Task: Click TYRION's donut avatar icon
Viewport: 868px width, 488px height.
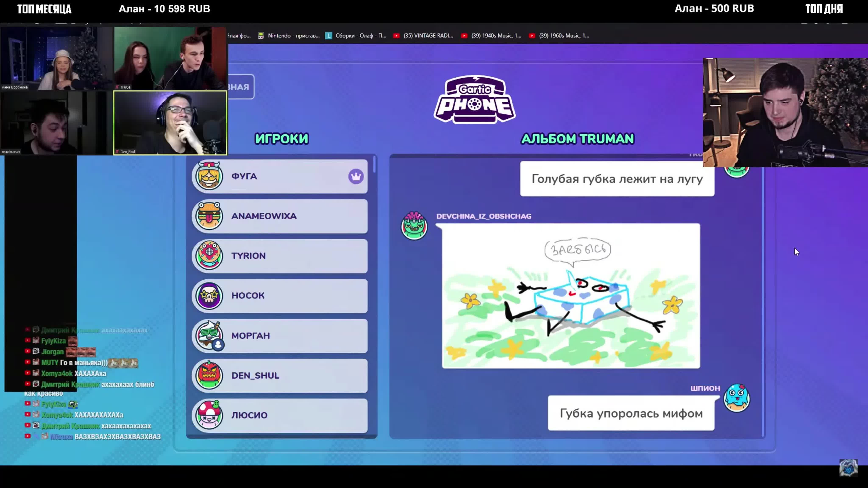Action: pos(209,256)
